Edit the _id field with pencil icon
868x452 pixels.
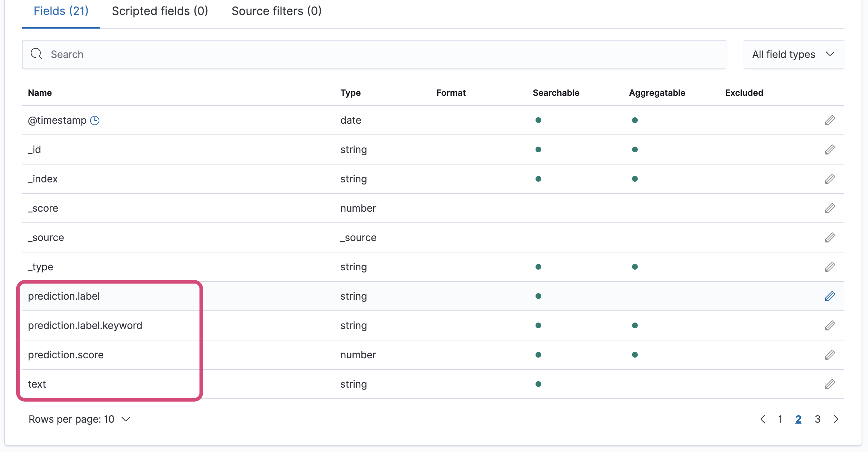tap(830, 149)
